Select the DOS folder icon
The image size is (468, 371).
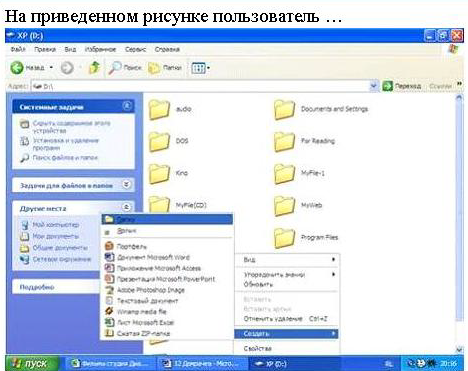point(159,141)
